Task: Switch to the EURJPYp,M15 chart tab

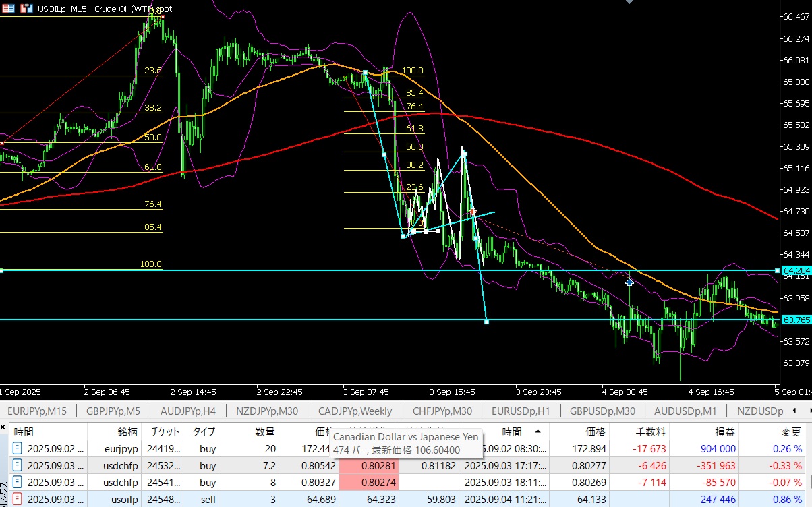Action: point(38,411)
